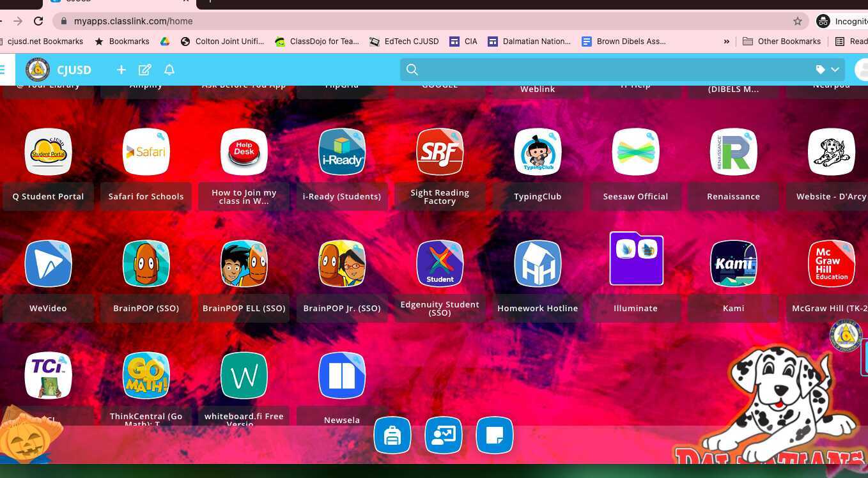Open the sticky note icon in the dock

point(495,435)
